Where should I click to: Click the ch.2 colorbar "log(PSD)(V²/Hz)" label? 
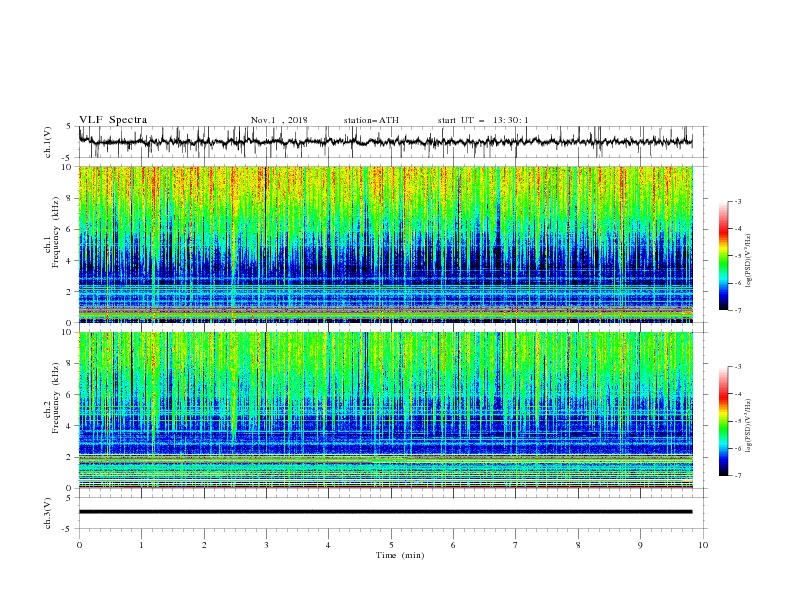click(x=749, y=425)
